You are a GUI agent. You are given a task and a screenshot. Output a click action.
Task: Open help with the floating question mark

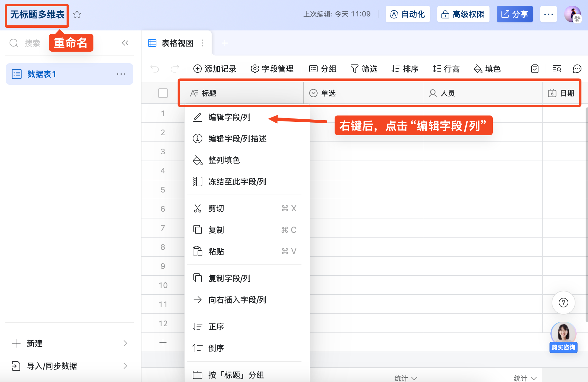click(x=563, y=302)
